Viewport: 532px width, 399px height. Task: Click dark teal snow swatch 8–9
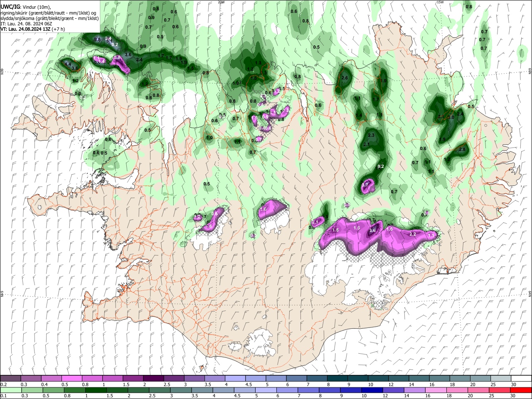click(x=337, y=378)
